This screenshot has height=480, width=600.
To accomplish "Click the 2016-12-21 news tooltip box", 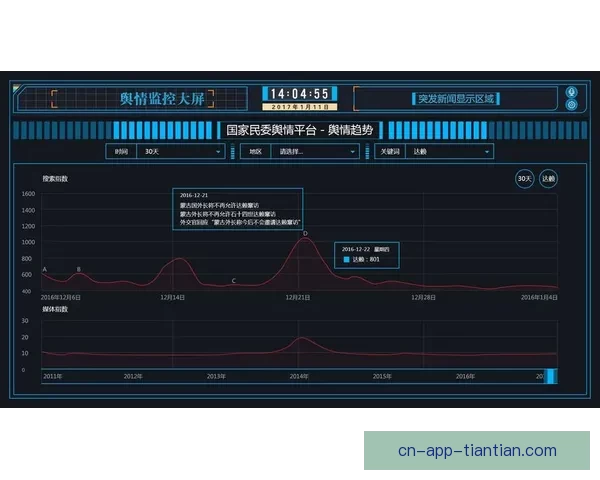I will pyautogui.click(x=236, y=208).
